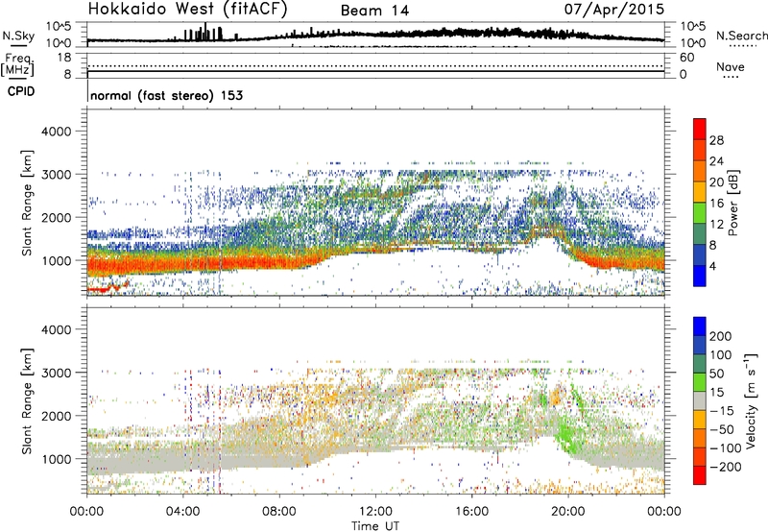
Task: Click velocity colorbar tick '200'
Action: pos(721,336)
